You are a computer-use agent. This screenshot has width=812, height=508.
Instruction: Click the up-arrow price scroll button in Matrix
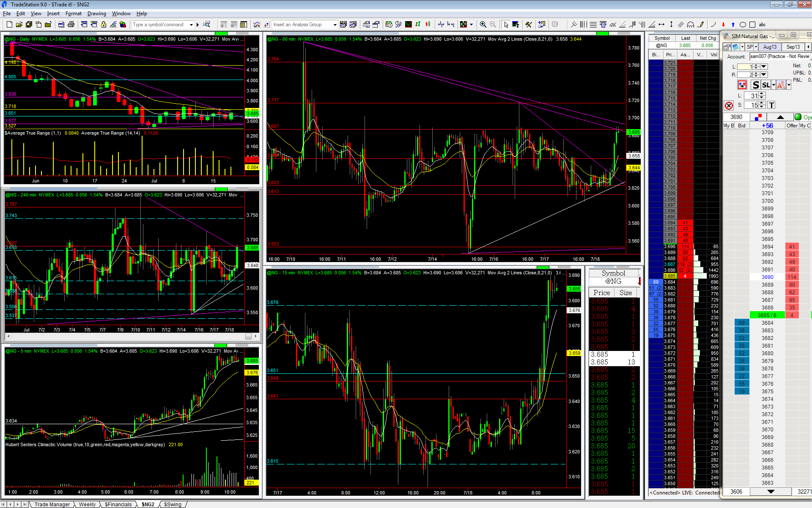click(780, 117)
